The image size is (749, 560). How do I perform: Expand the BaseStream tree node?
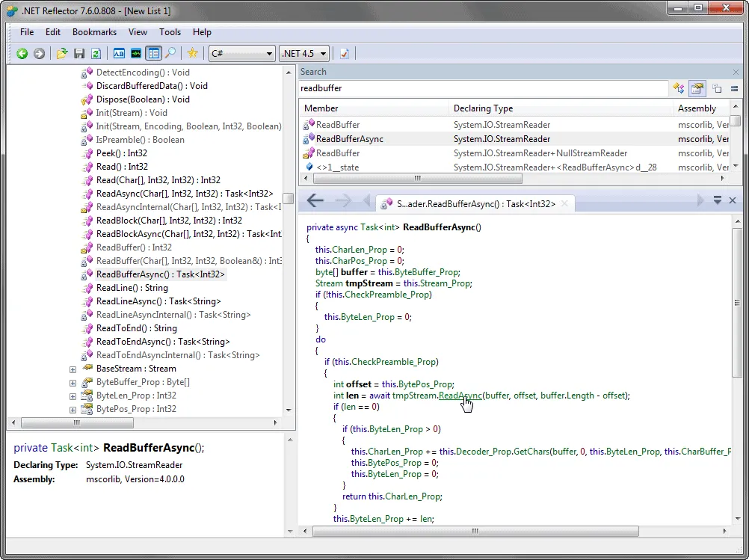pyautogui.click(x=72, y=369)
